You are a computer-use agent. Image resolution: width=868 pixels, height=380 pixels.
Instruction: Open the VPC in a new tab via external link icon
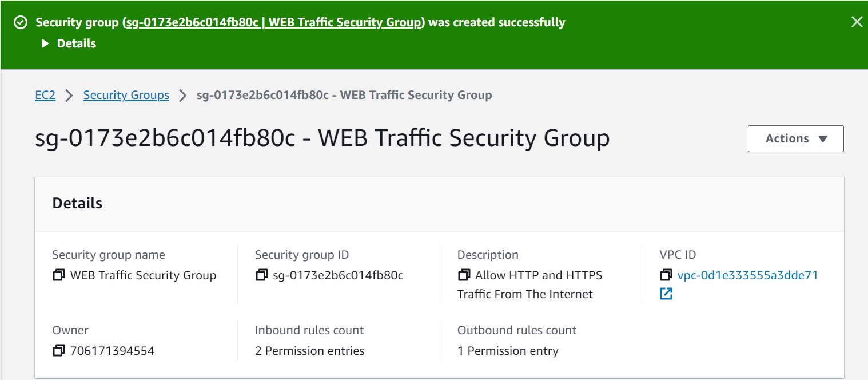[665, 294]
